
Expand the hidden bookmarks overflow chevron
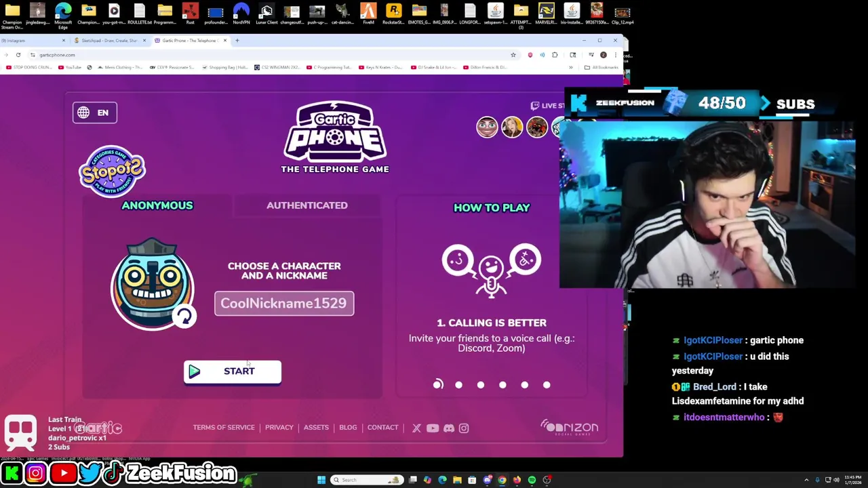click(570, 67)
